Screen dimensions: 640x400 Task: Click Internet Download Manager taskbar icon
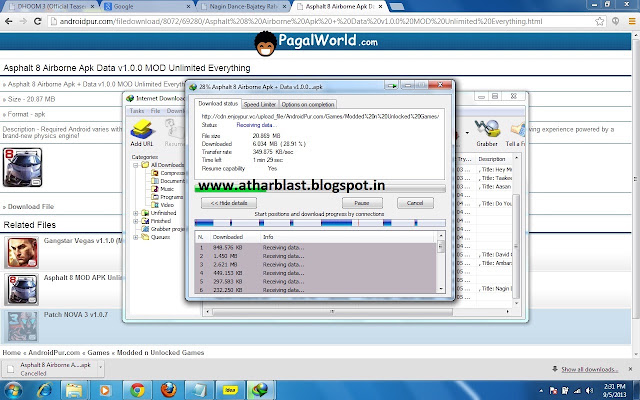pos(260,390)
